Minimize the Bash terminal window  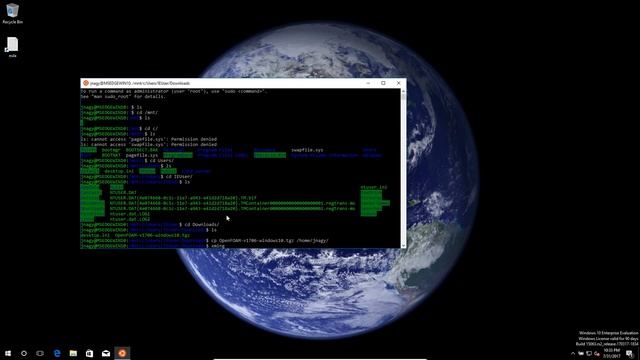pyautogui.click(x=368, y=83)
